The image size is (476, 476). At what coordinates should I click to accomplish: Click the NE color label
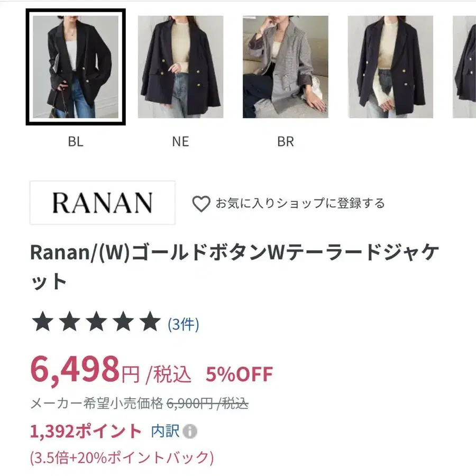(181, 141)
